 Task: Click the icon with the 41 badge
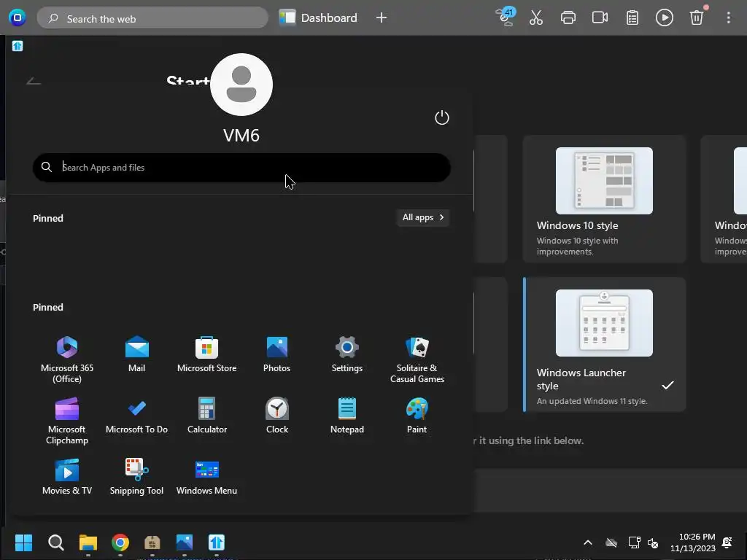(505, 17)
